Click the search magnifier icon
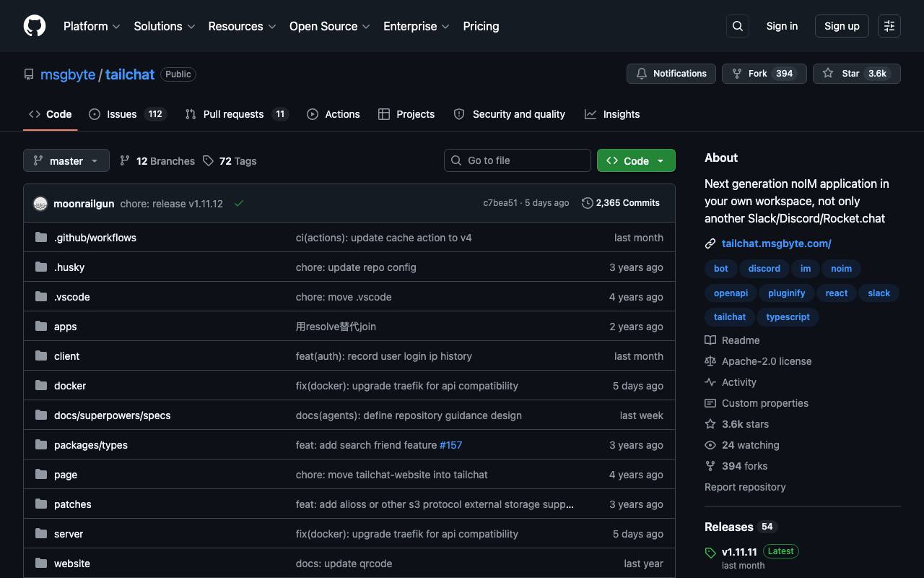This screenshot has height=578, width=924. coord(738,26)
